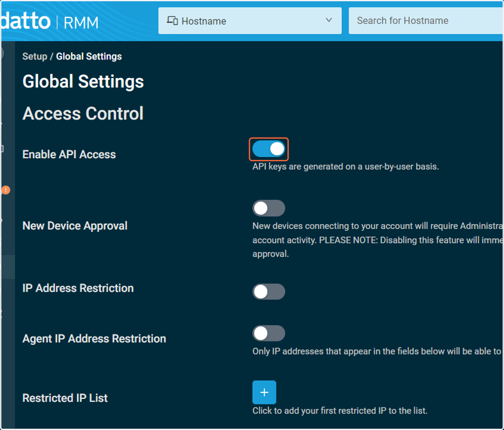
Task: Click 'Only IP addresses that appear in the fields' text
Action: (377, 352)
